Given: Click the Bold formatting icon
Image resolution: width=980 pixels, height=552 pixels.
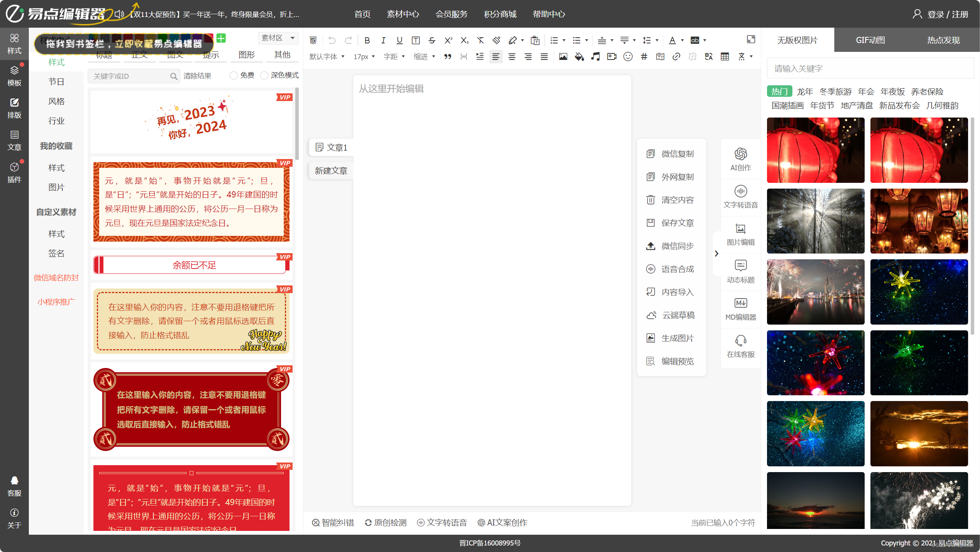Looking at the screenshot, I should point(367,40).
